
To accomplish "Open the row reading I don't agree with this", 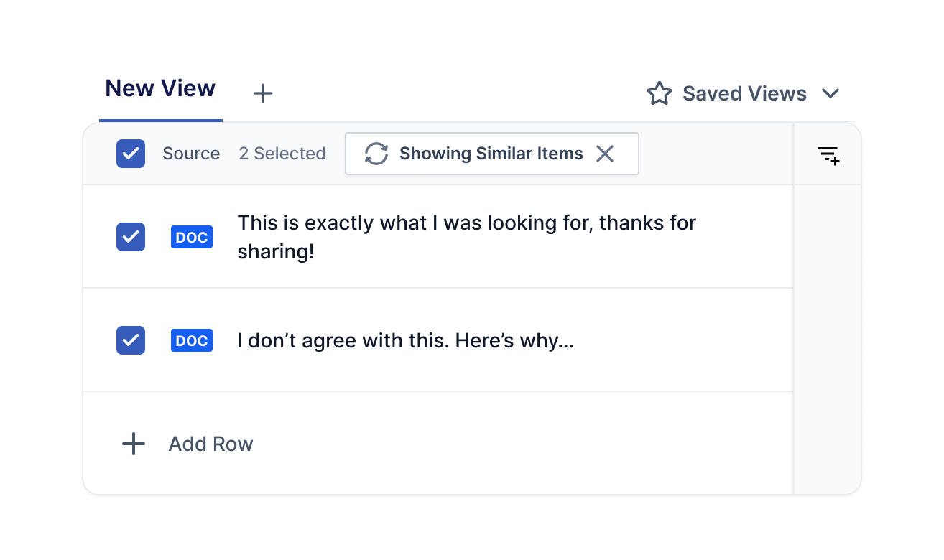I will tap(438, 340).
